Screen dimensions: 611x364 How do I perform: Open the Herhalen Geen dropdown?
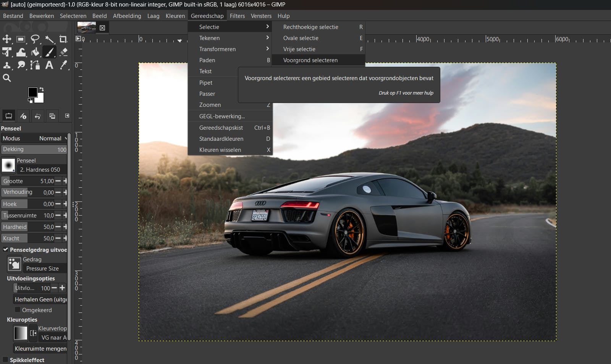tap(40, 300)
